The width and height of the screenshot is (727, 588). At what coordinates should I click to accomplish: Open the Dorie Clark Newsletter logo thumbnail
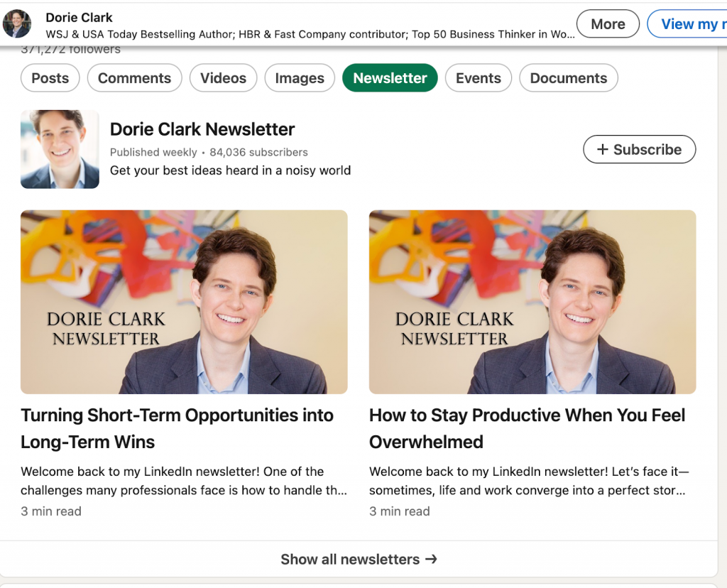(x=60, y=149)
